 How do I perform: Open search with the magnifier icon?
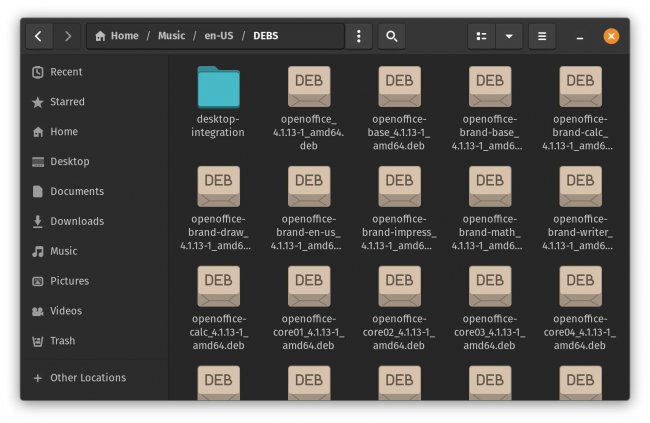click(391, 36)
